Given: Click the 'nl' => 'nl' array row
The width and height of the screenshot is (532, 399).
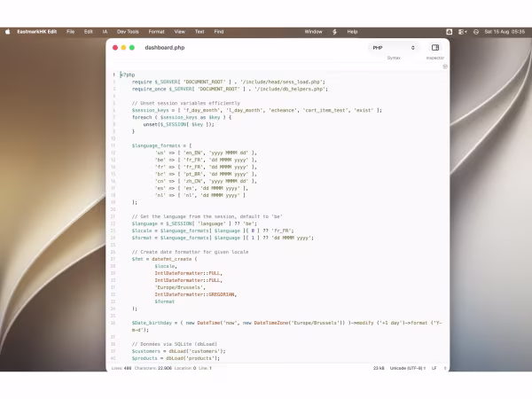Looking at the screenshot, I should pyautogui.click(x=200, y=195).
